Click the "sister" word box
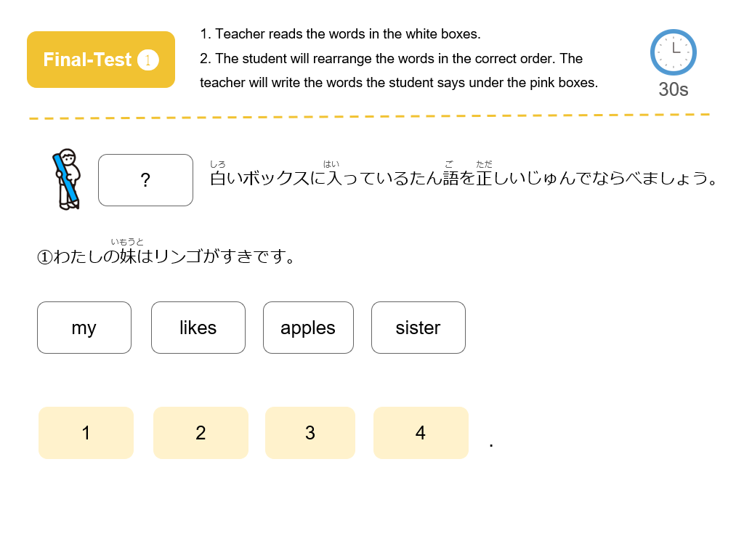This screenshot has width=744, height=560. [x=418, y=328]
